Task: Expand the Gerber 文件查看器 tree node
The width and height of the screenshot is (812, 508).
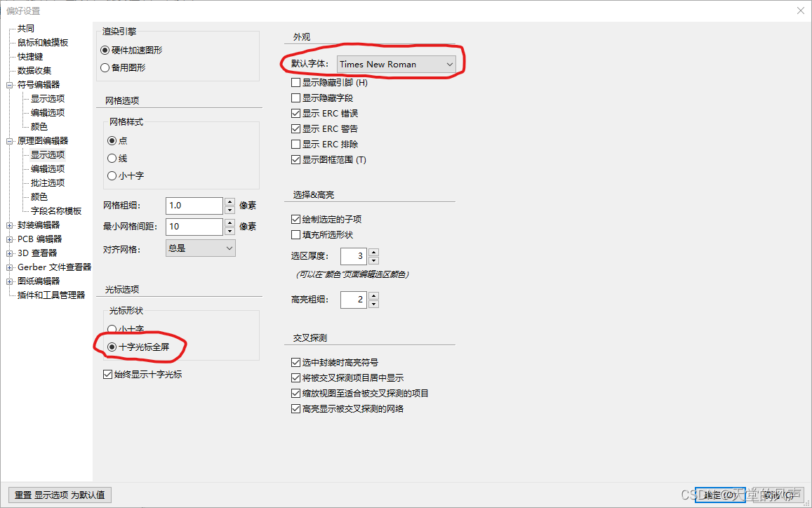Action: tap(9, 268)
